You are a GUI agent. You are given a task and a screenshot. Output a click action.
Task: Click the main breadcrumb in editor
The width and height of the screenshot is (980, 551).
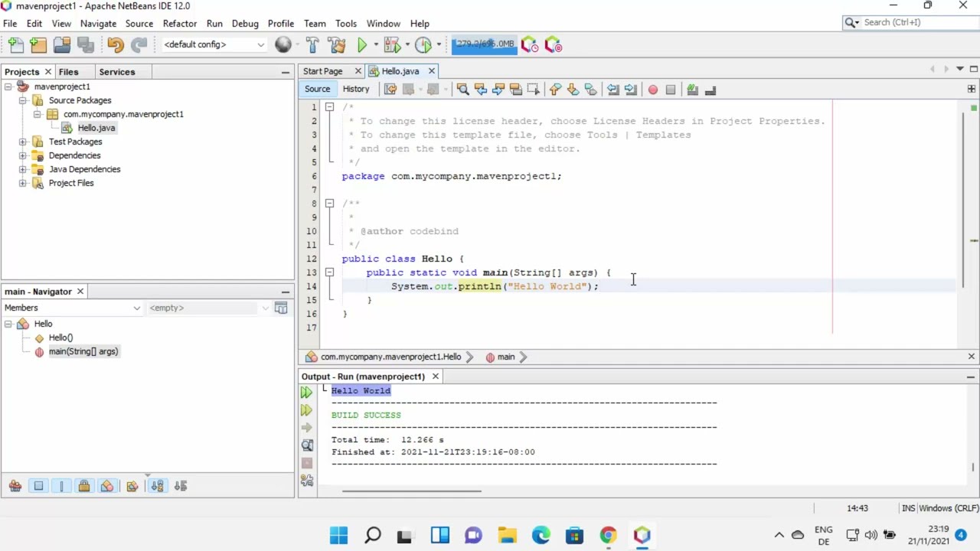(506, 357)
